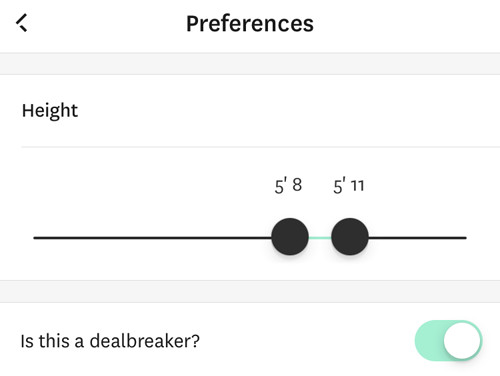Select the Height section label
500x376 pixels.
pos(50,111)
